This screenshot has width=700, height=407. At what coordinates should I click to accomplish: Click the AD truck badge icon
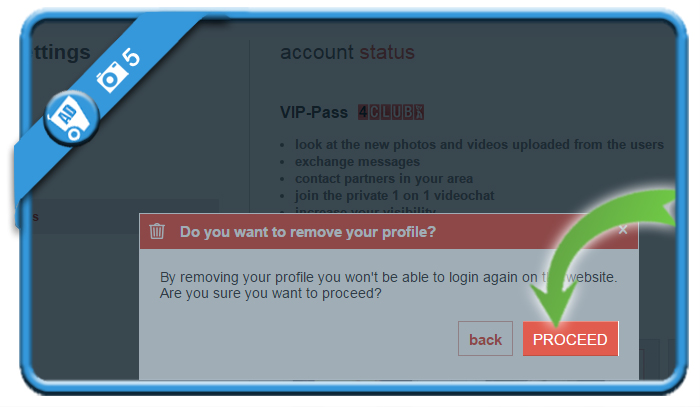[x=71, y=118]
